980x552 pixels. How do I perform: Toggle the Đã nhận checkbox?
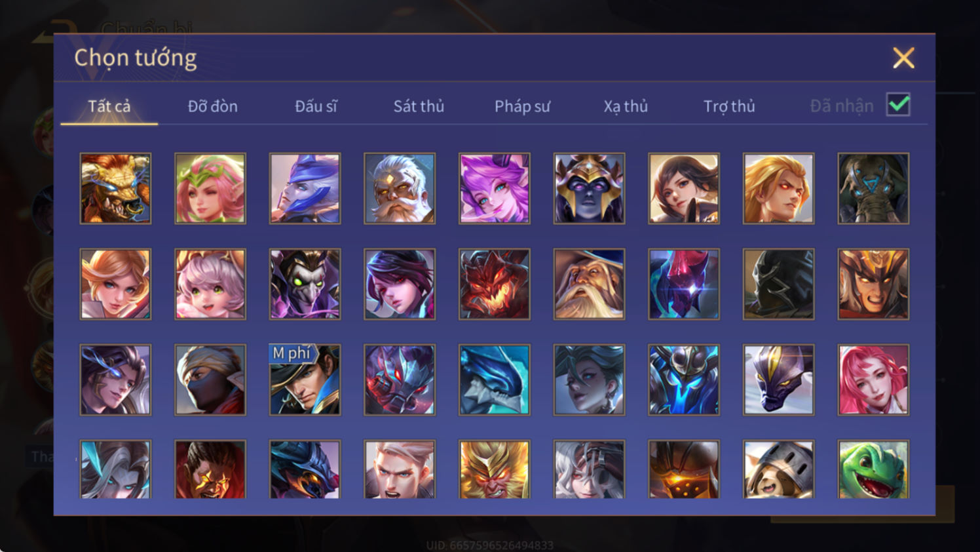[898, 105]
